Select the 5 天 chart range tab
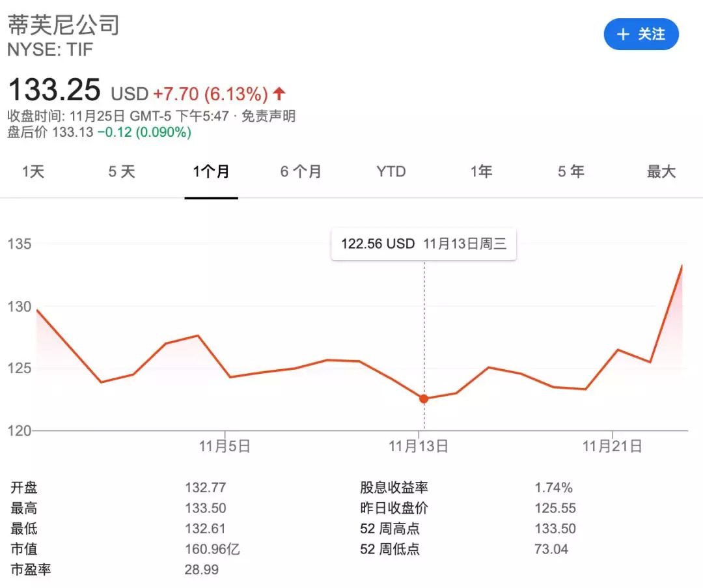The width and height of the screenshot is (703, 588). click(x=122, y=172)
